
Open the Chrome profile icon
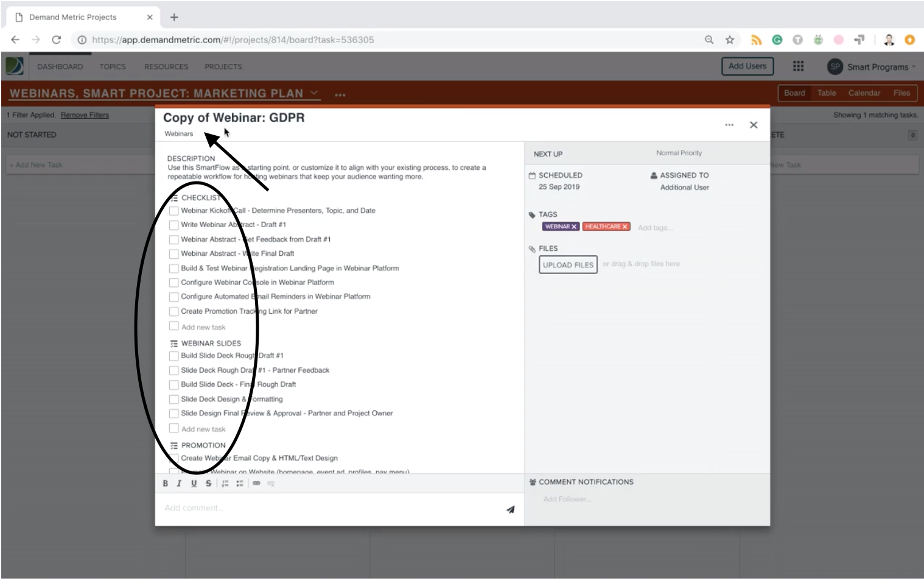coord(889,40)
